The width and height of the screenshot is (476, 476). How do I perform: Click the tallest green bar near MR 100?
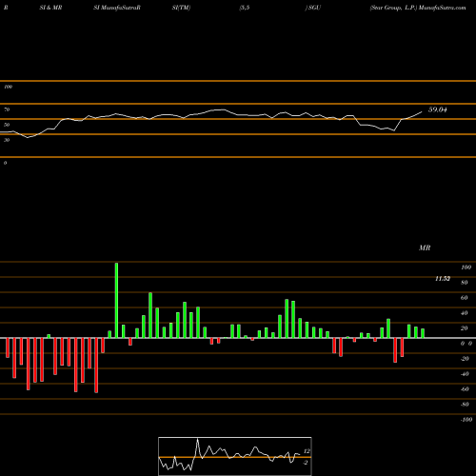click(116, 300)
